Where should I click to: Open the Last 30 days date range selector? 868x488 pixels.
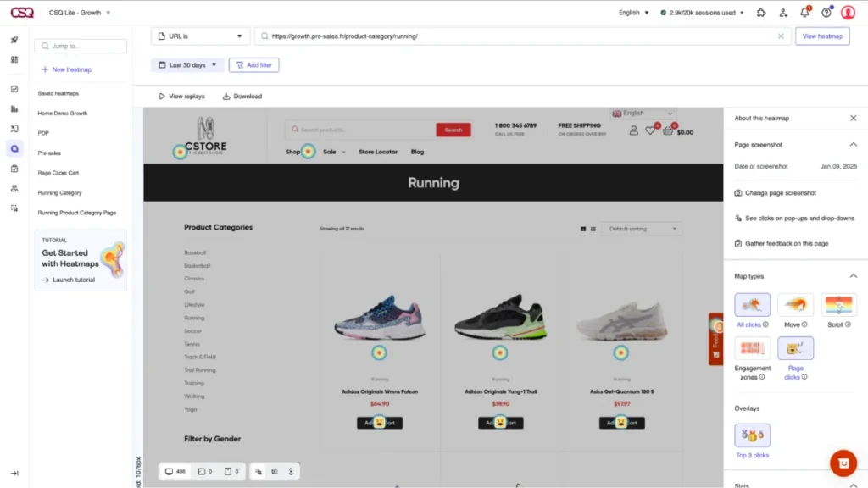(186, 64)
